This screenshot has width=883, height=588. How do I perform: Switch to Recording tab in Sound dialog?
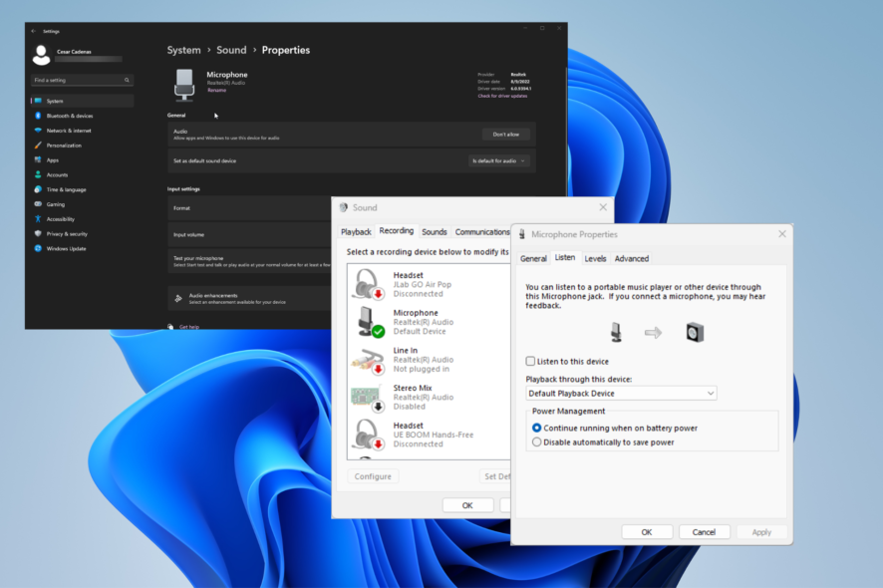[397, 230]
